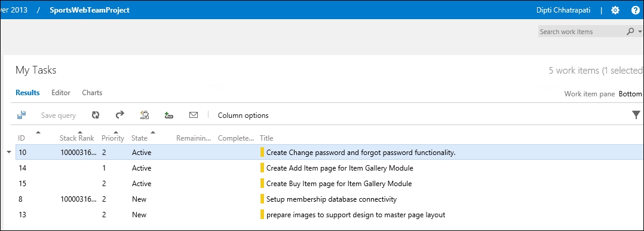Click priority 1 in row 14
Screen dimensions: 644x231
[104, 168]
